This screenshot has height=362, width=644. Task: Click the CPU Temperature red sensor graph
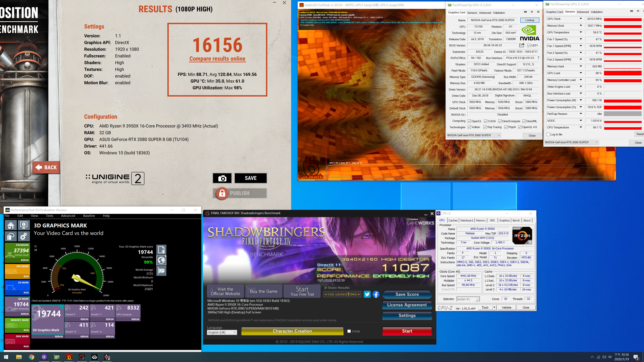click(x=623, y=127)
